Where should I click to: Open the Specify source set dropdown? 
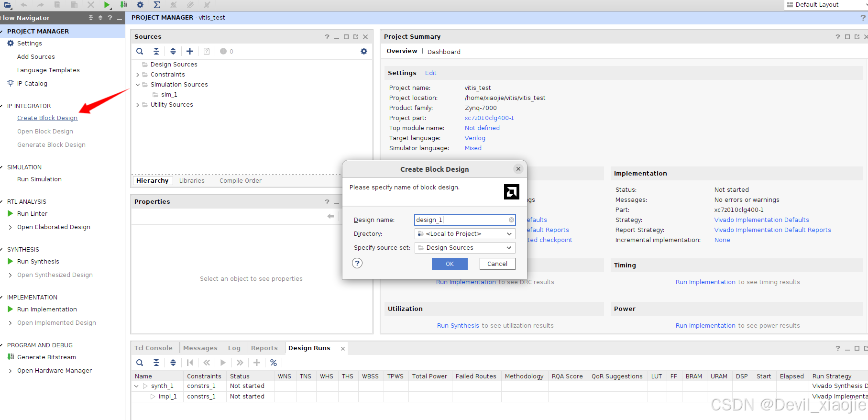465,247
